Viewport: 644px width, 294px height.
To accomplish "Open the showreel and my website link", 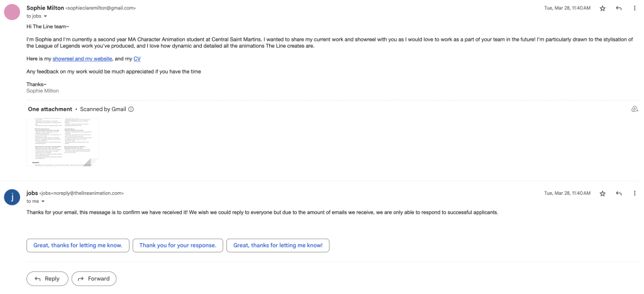I will pos(82,59).
